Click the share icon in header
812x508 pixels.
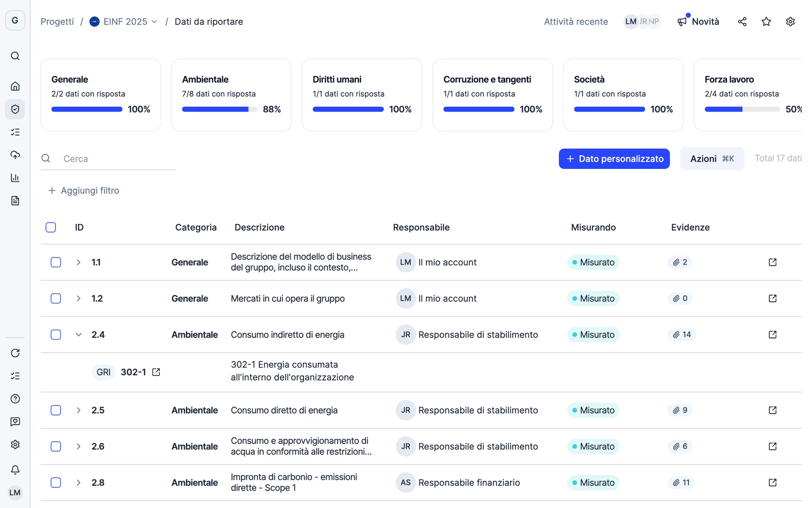coord(742,22)
